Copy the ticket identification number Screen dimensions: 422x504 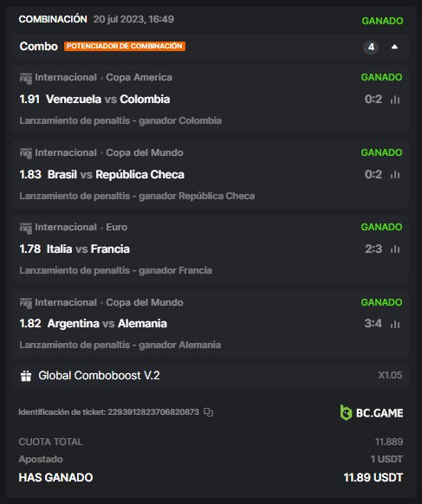(x=209, y=412)
